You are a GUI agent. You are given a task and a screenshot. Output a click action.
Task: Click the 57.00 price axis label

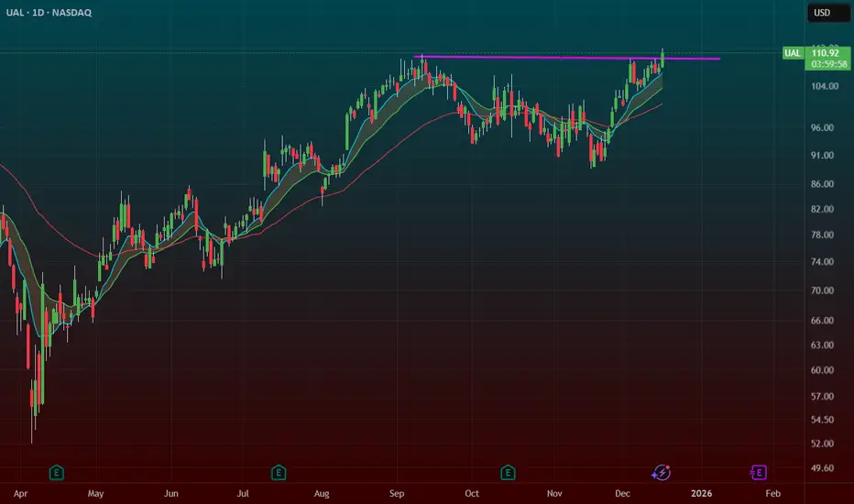pyautogui.click(x=823, y=396)
